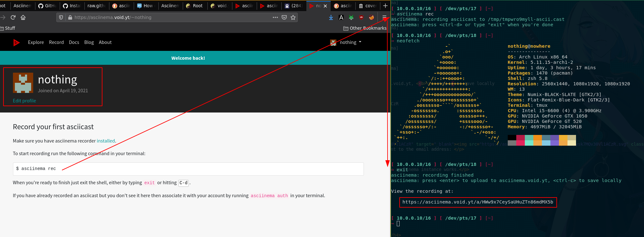Click the 'Memory: 4697MiB / 32045MiB' line
The image size is (644, 237).
click(545, 127)
